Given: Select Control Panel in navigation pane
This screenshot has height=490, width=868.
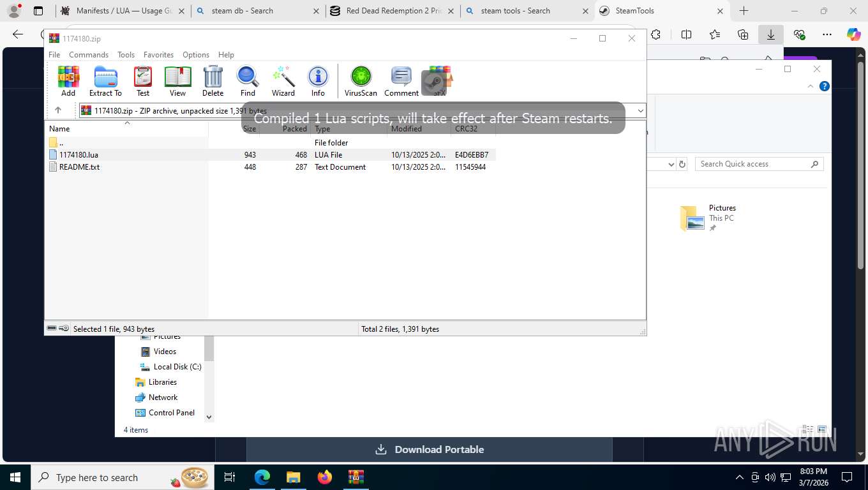Looking at the screenshot, I should [x=165, y=413].
